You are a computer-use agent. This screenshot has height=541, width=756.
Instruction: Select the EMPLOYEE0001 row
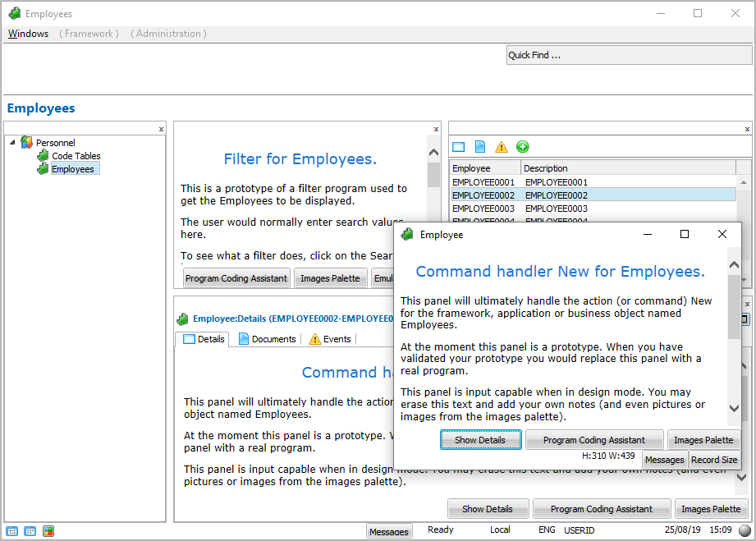click(593, 182)
